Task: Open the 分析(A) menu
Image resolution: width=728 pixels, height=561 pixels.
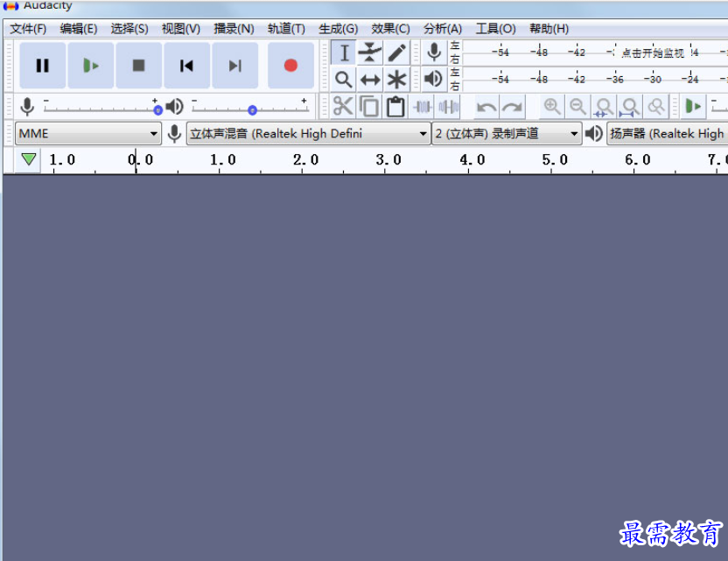Action: click(443, 29)
